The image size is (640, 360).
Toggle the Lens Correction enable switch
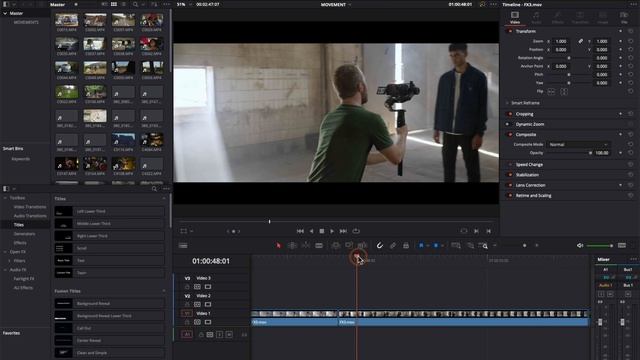click(509, 185)
